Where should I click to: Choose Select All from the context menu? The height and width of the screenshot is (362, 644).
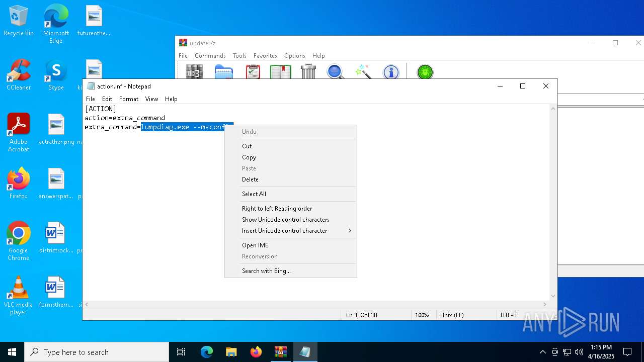pos(291,194)
